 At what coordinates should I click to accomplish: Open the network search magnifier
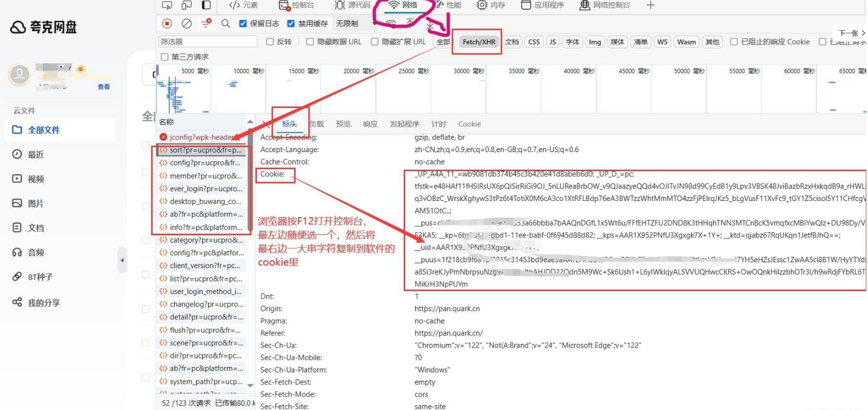[226, 23]
